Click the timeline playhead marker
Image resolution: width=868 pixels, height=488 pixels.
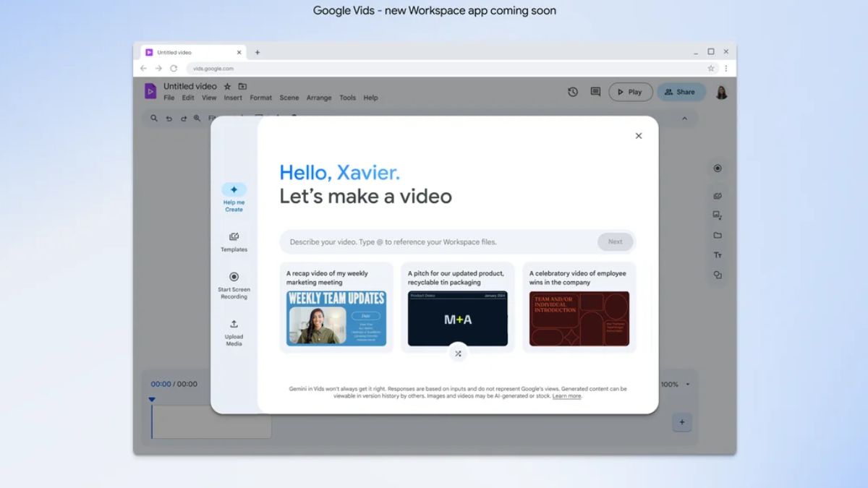152,399
